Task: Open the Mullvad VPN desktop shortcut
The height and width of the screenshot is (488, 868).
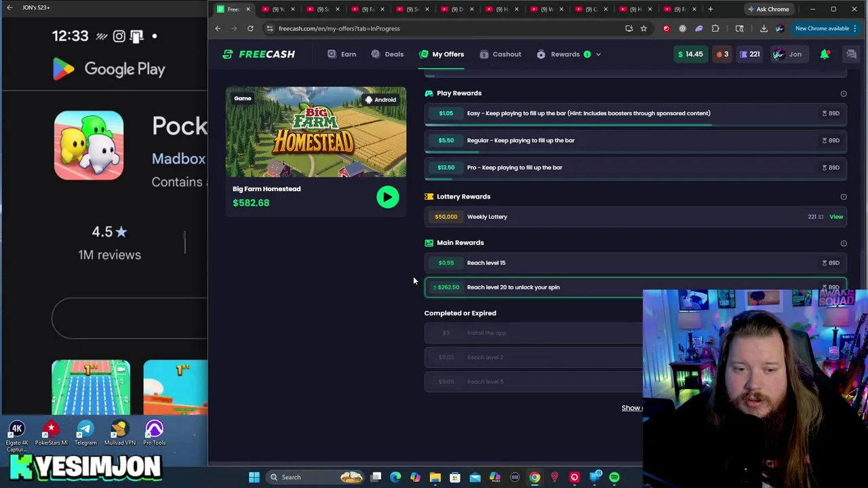Action: [x=119, y=434]
